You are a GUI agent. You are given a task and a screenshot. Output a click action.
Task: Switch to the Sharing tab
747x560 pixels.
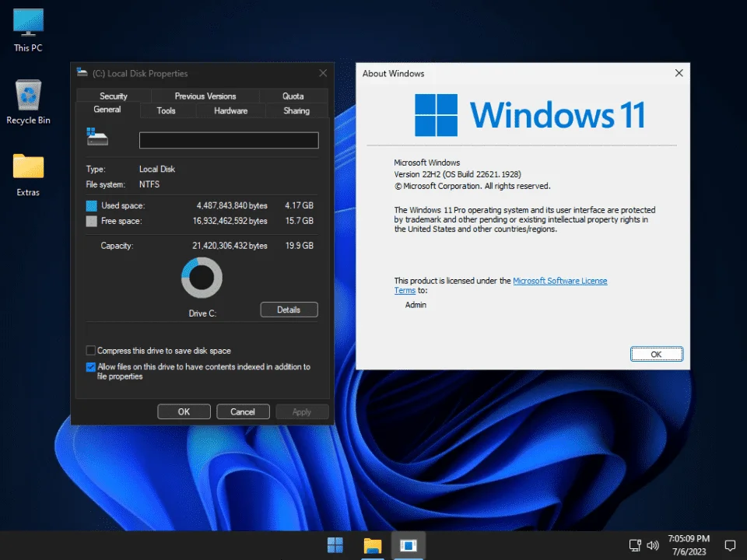tap(296, 110)
